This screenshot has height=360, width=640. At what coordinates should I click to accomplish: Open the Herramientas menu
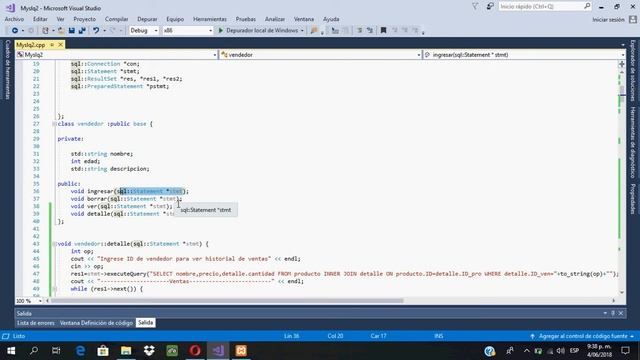210,19
